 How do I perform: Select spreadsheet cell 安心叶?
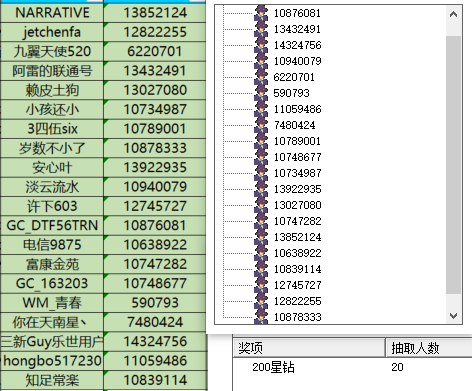52,167
